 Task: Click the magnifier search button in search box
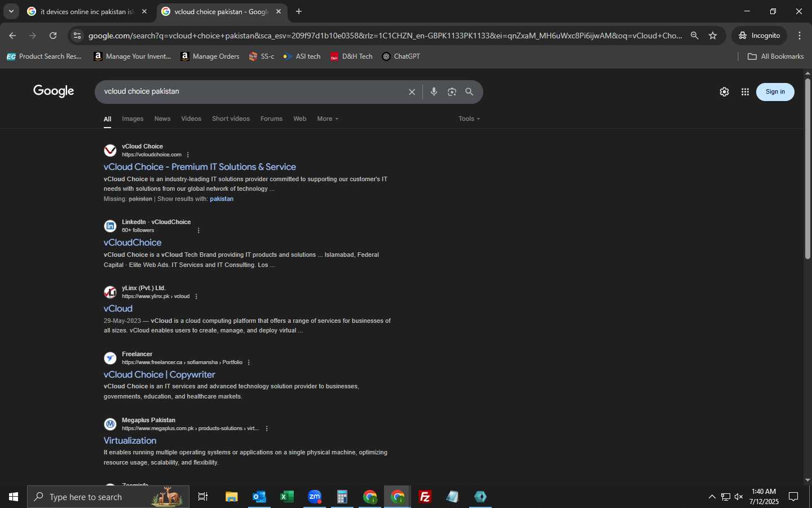[469, 92]
